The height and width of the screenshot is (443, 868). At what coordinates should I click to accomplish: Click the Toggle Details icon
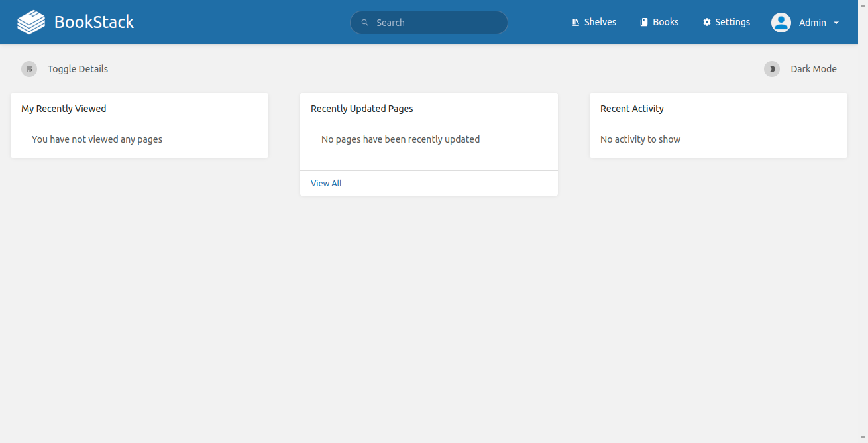(29, 69)
